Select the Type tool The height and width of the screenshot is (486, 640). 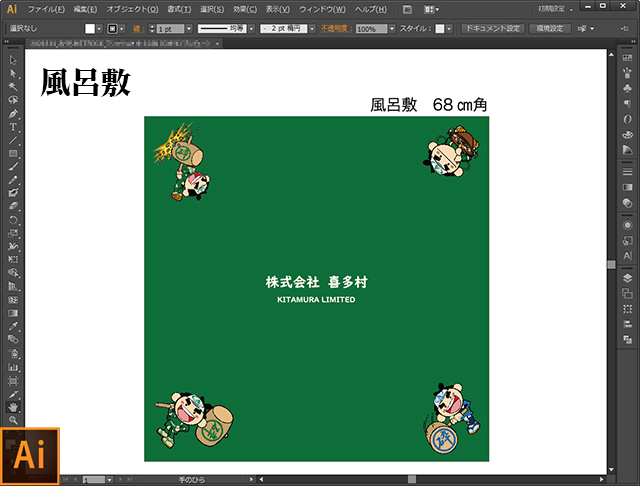click(13, 127)
